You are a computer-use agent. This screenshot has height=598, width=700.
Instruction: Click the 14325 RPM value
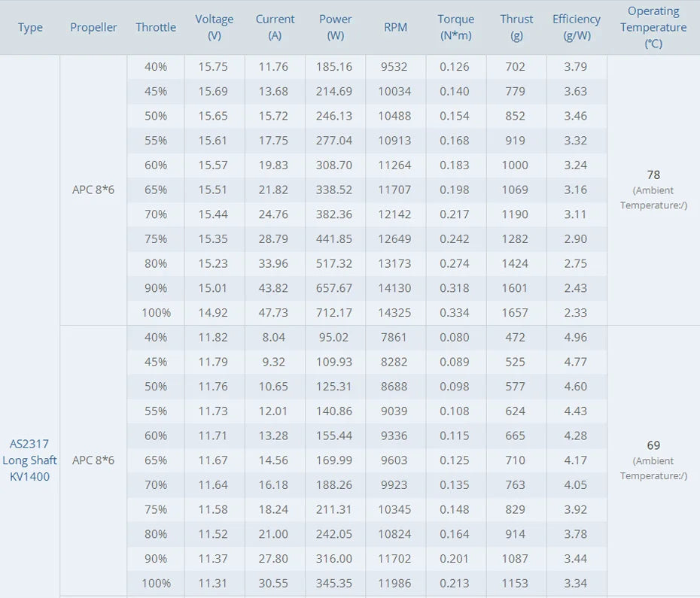coord(395,312)
